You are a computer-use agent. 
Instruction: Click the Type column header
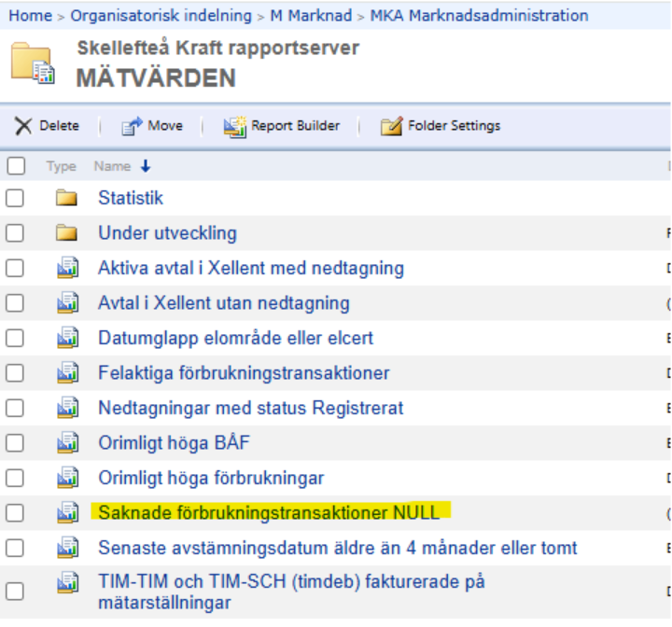tap(61, 166)
